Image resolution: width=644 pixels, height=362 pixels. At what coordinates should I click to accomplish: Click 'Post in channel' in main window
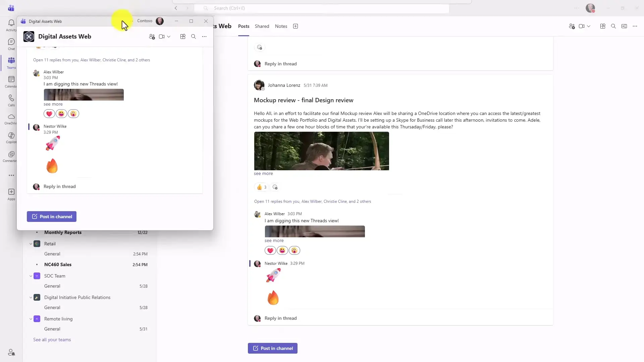[273, 348]
